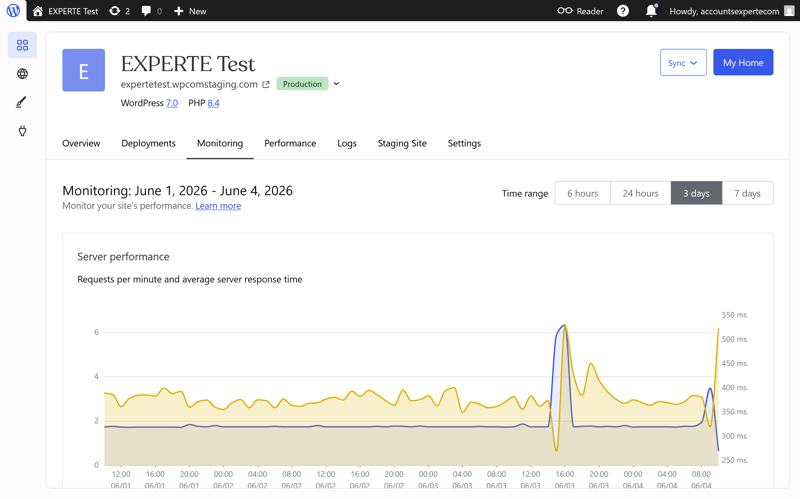Screen dimensions: 800x499
Task: Click the plus New icon
Action: 179,11
